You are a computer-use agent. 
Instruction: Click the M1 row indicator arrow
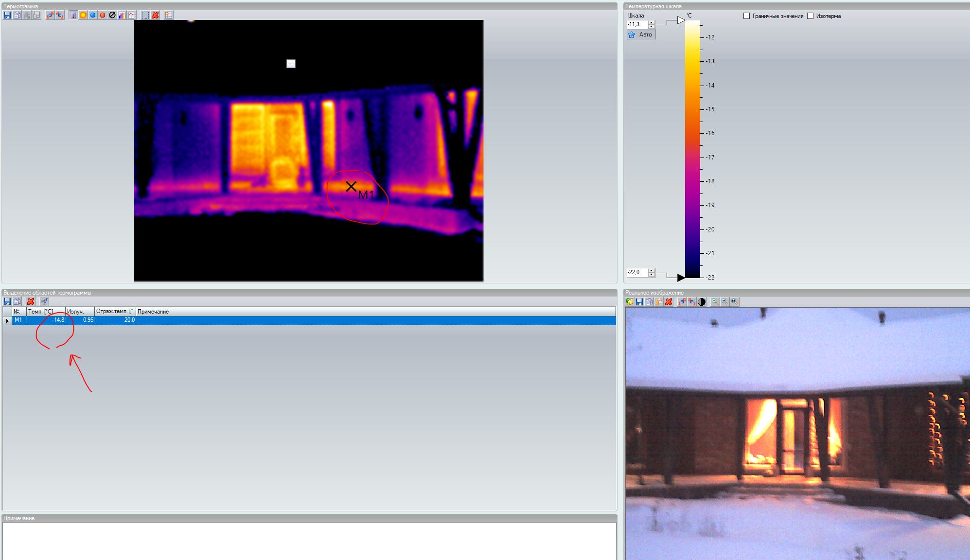click(x=7, y=320)
